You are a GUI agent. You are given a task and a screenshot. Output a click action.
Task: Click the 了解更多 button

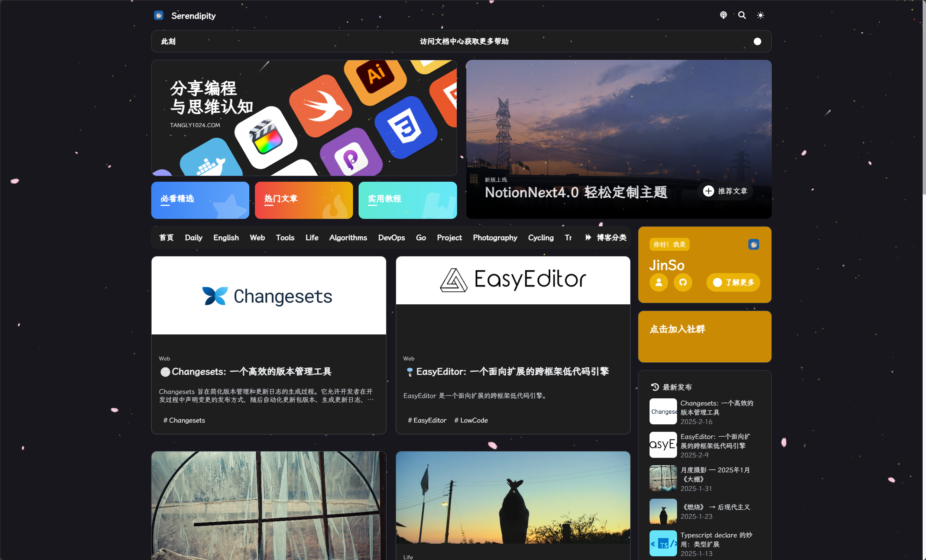pos(733,282)
